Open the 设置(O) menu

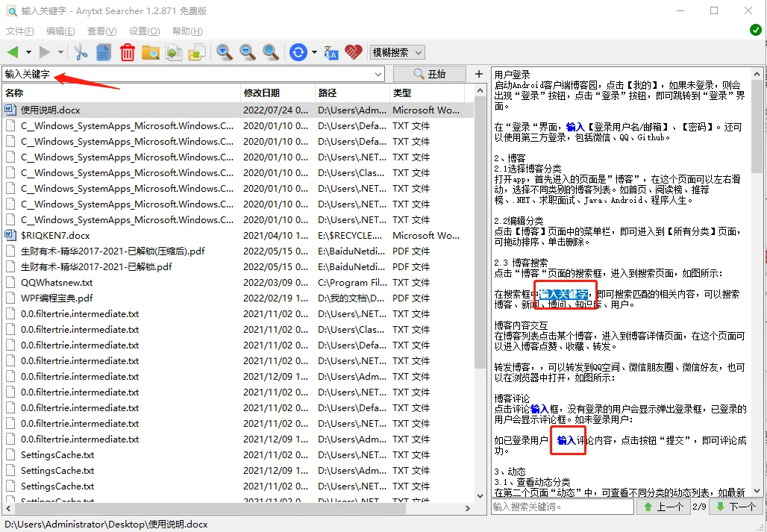144,31
